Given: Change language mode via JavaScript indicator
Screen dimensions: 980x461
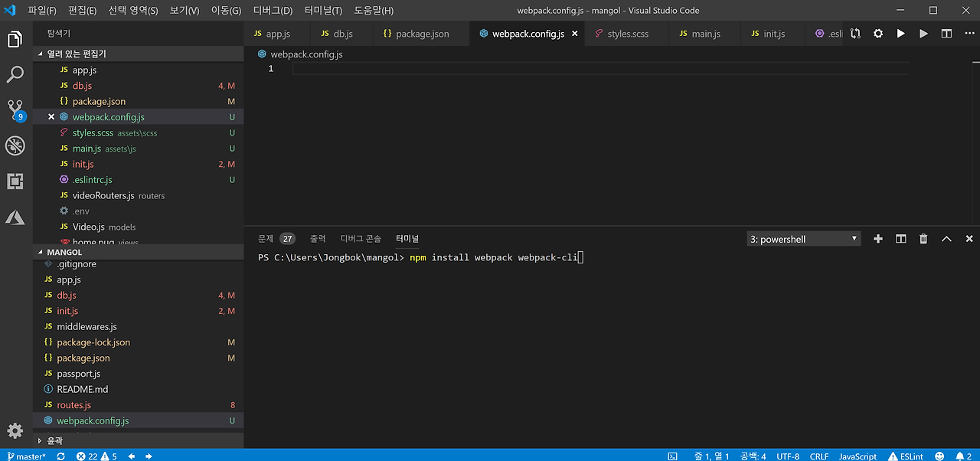Looking at the screenshot, I should point(857,456).
